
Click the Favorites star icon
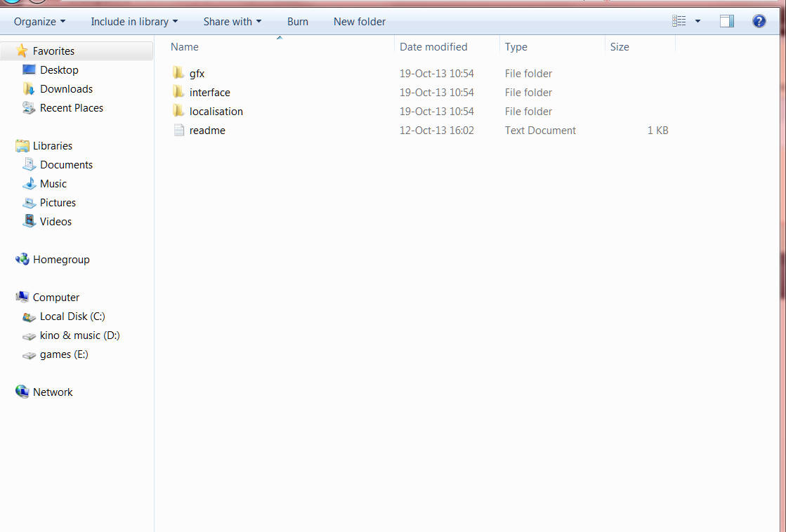22,51
